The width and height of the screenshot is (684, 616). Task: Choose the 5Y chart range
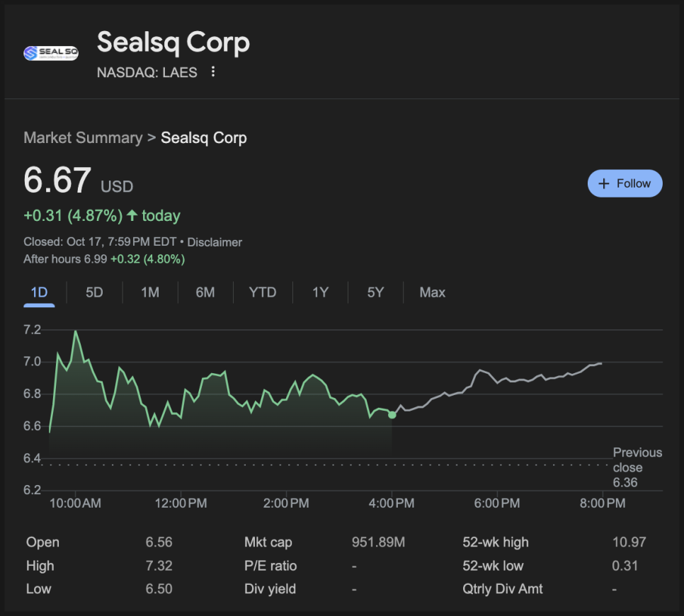375,292
